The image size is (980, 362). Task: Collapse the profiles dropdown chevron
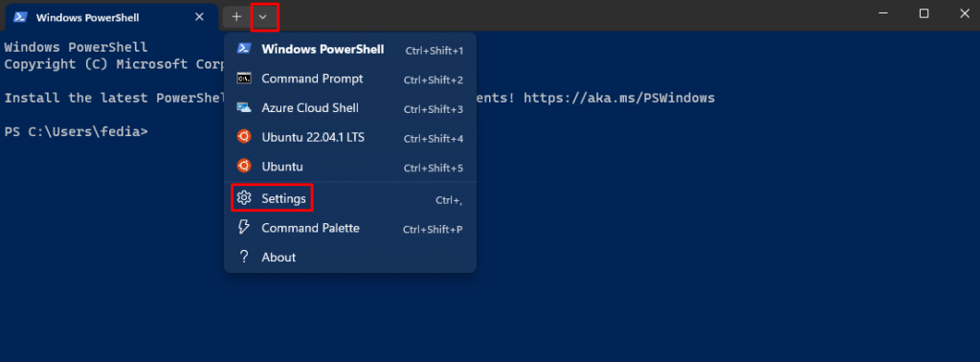[x=263, y=17]
